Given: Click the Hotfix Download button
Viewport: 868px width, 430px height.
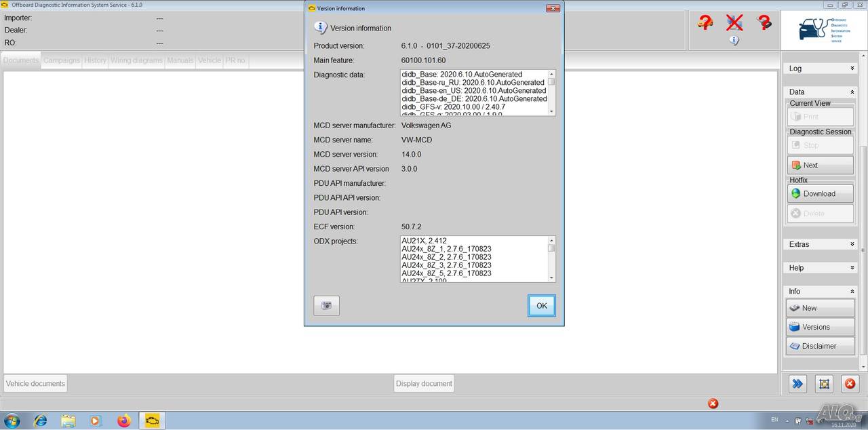Looking at the screenshot, I should tap(821, 193).
